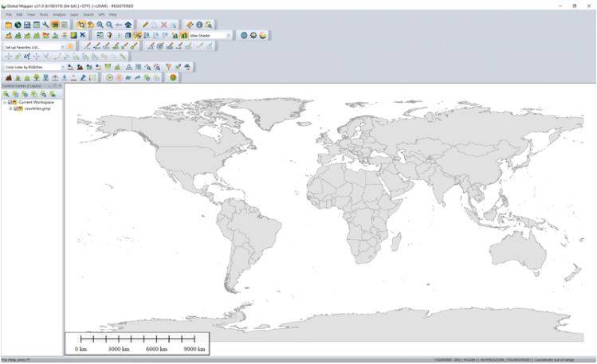This screenshot has width=597, height=364.
Task: Select the Zoom In magnifier tool
Action: pyautogui.click(x=100, y=25)
